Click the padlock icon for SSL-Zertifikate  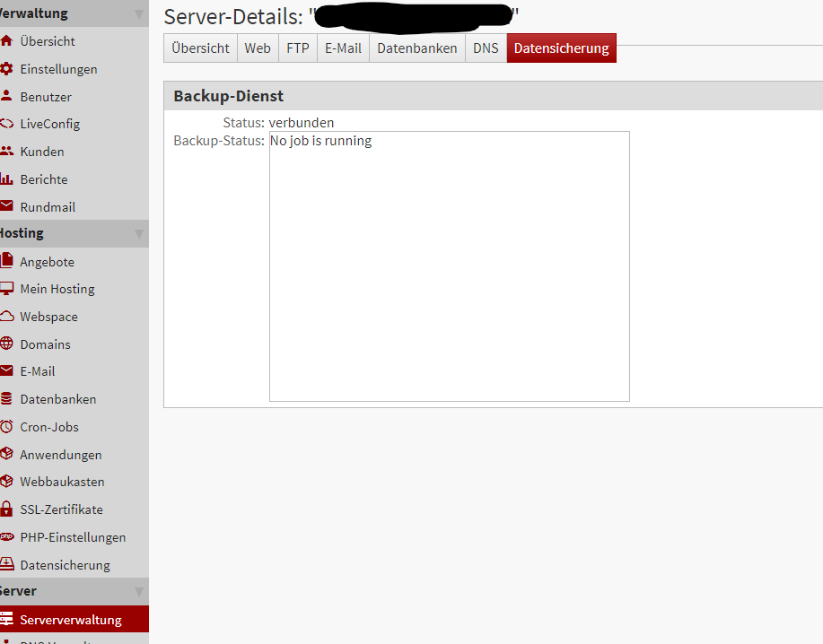click(x=7, y=509)
